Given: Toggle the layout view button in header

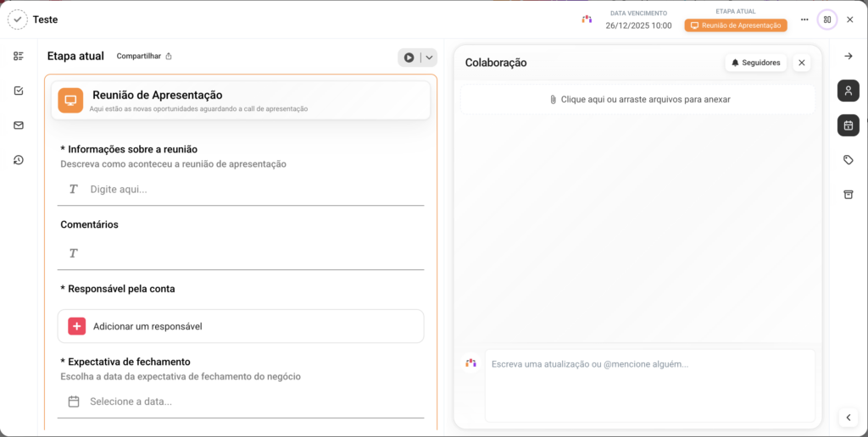Looking at the screenshot, I should [x=826, y=19].
